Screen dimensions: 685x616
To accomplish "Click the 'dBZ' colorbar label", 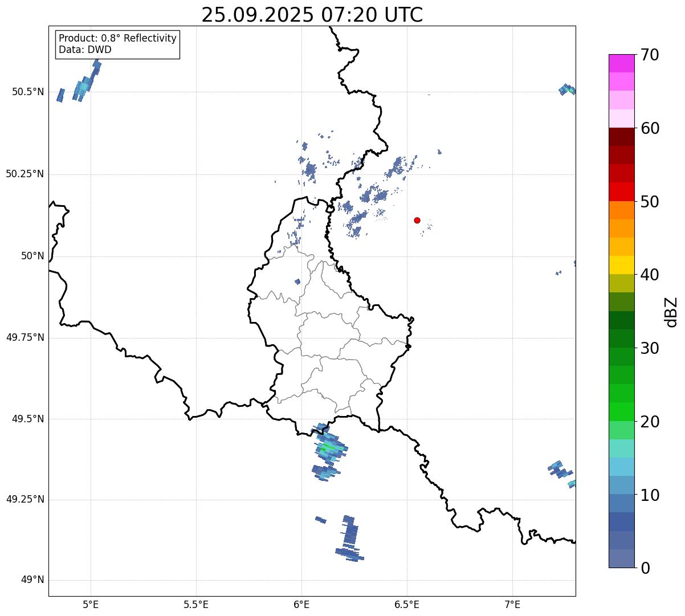I will coord(671,311).
